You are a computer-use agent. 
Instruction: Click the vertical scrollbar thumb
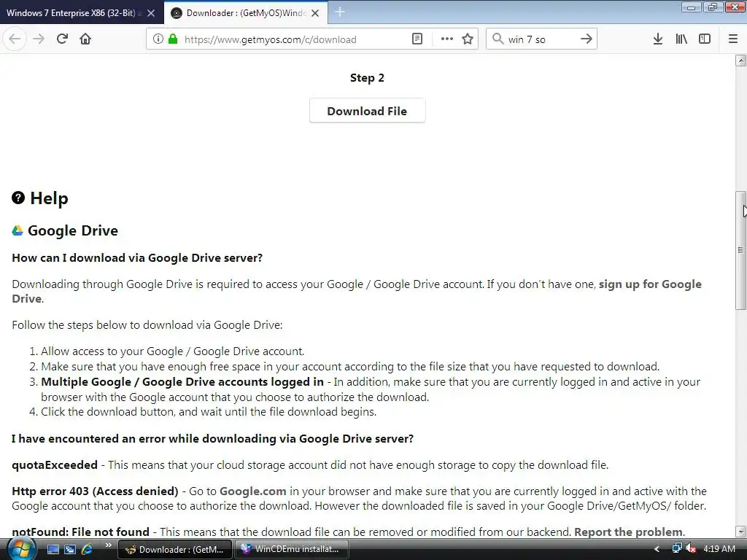point(740,251)
